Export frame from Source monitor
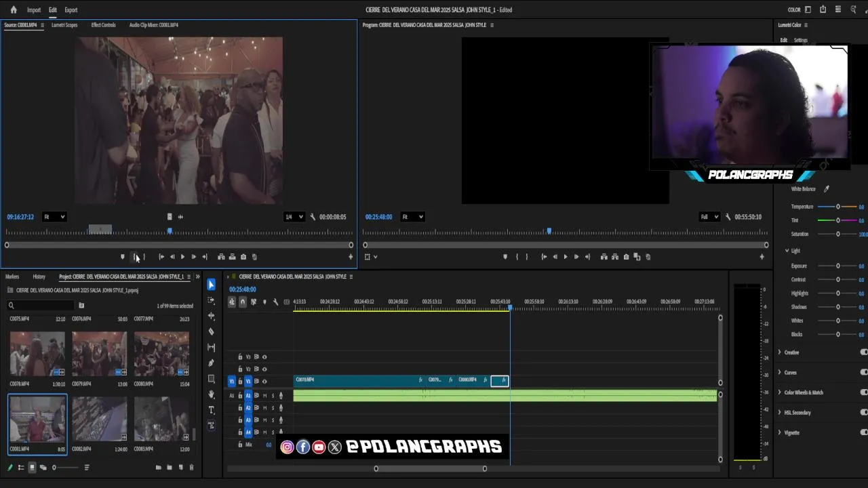Viewport: 868px width, 488px height. point(243,257)
